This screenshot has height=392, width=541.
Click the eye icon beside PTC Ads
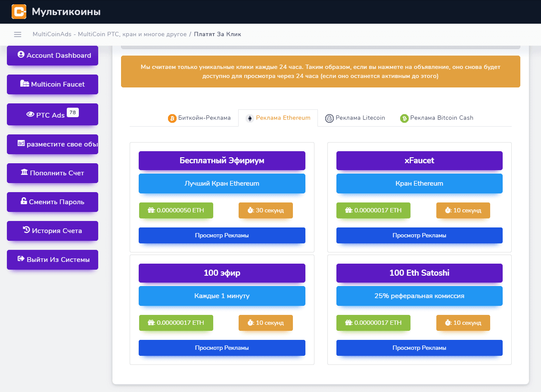tap(30, 115)
